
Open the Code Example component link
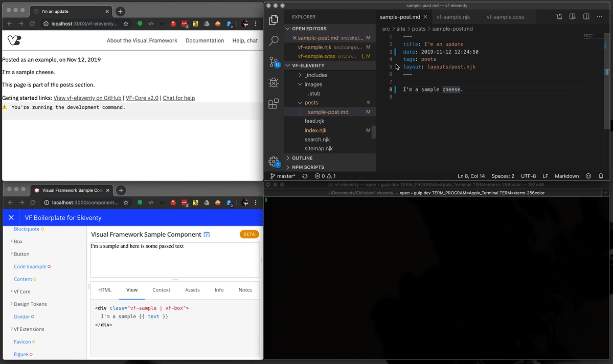tap(30, 266)
